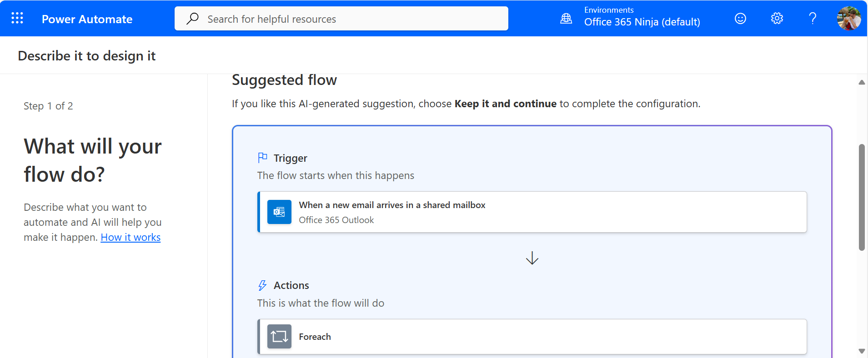This screenshot has width=868, height=358.
Task: Click the search magnifier icon
Action: tap(192, 19)
